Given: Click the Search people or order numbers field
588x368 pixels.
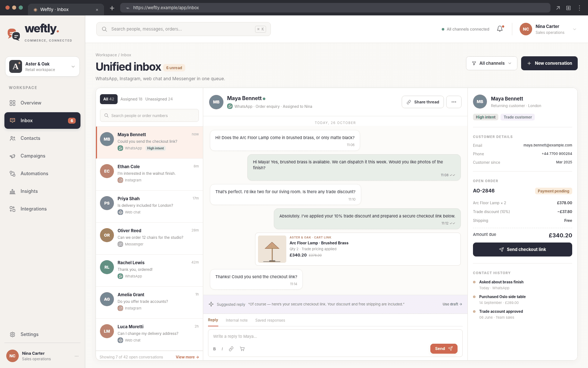Looking at the screenshot, I should coord(149,116).
